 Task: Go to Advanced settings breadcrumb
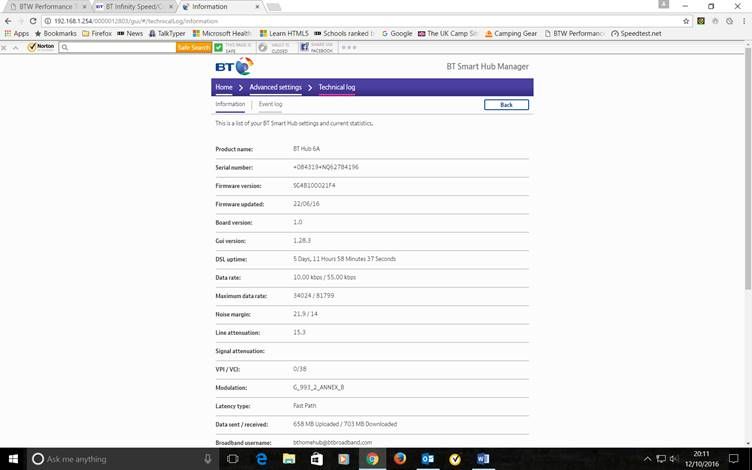pos(276,87)
